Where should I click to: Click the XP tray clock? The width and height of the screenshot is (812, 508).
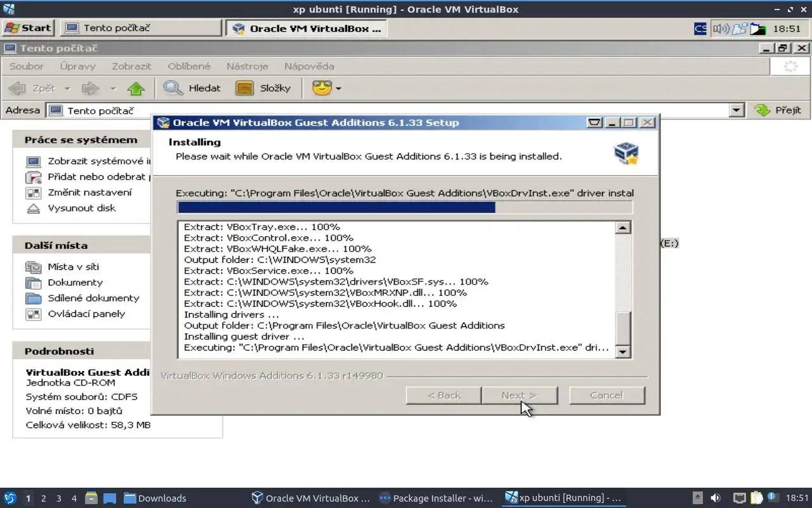coord(787,29)
